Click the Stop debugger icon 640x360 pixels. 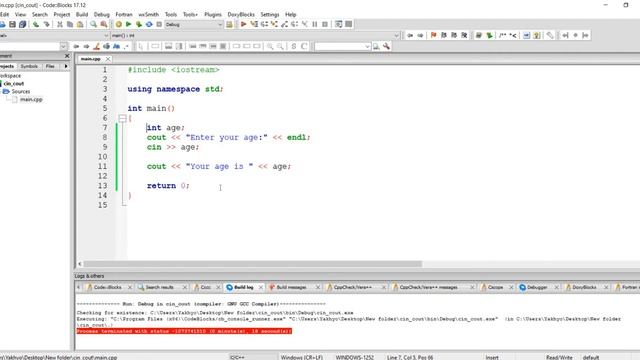[x=325, y=24]
